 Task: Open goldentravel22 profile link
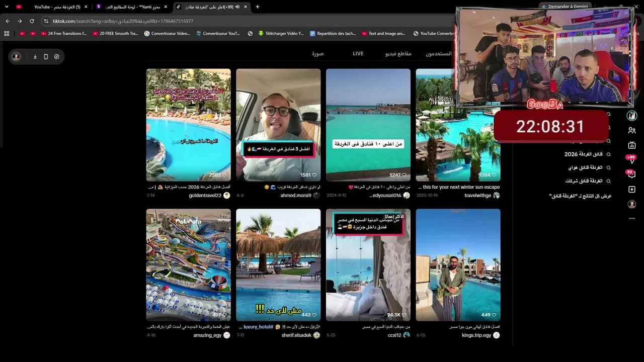[x=205, y=196]
